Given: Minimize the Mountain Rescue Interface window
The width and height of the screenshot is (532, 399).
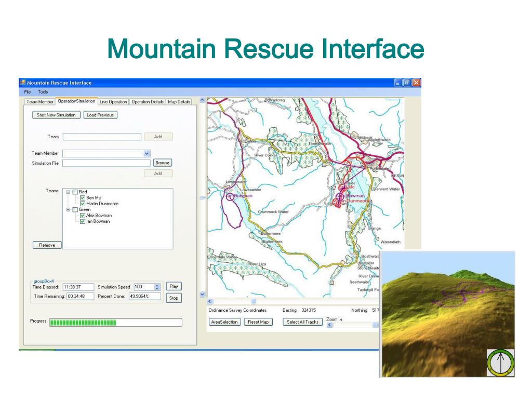Looking at the screenshot, I should pyautogui.click(x=398, y=83).
